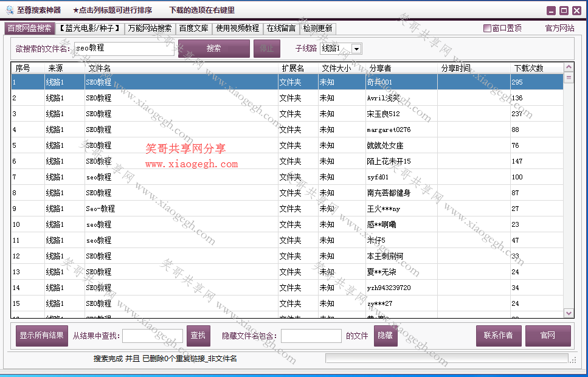Close the 至尊搜索神器 window

(x=576, y=11)
